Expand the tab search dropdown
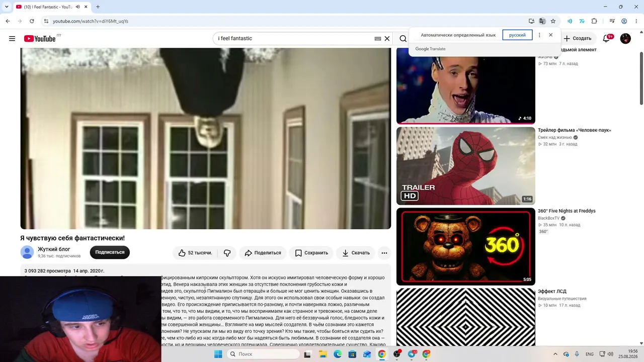Image resolution: width=644 pixels, height=362 pixels. click(x=7, y=7)
